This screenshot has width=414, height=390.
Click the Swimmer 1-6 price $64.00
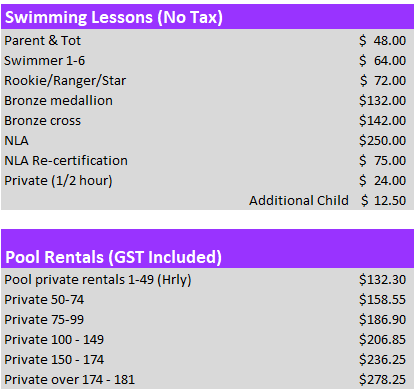pos(382,61)
